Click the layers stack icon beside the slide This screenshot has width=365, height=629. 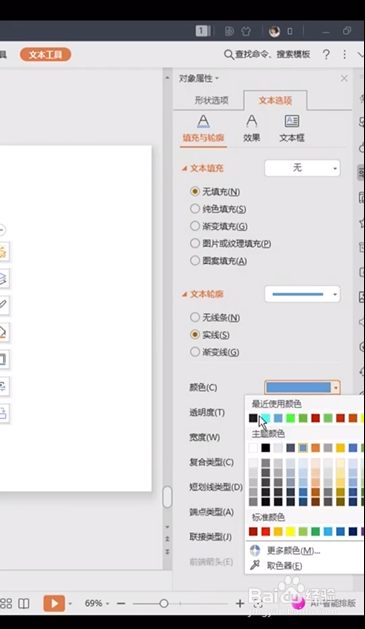(x=3, y=278)
